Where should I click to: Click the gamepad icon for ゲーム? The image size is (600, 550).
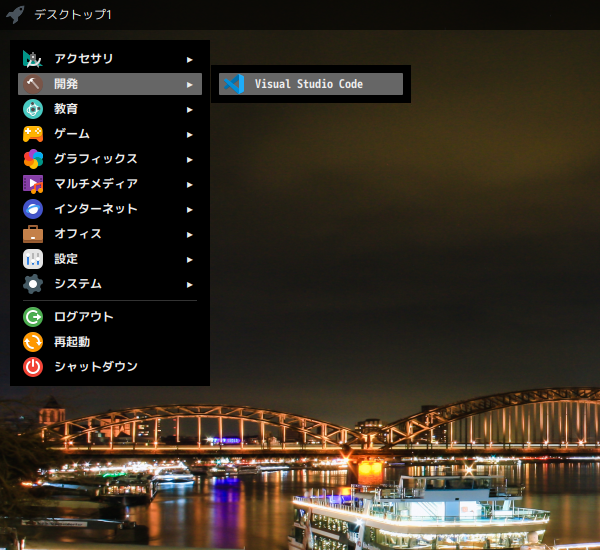[x=33, y=134]
